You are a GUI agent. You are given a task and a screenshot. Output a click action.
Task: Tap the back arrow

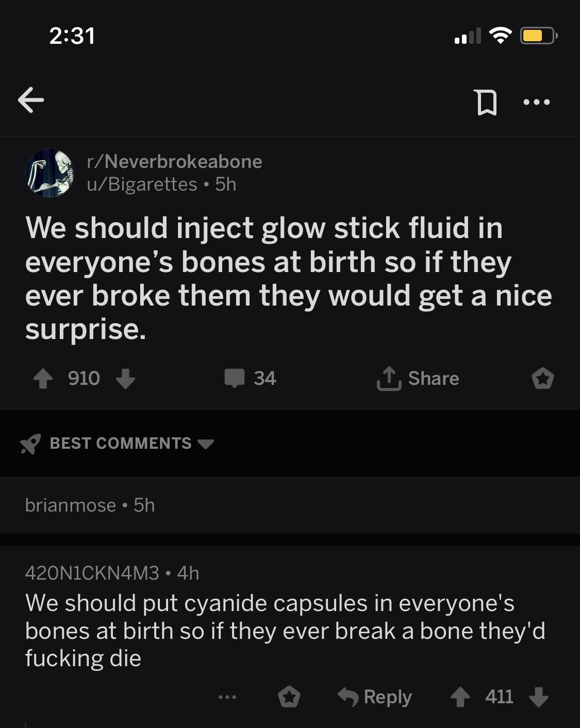point(30,100)
